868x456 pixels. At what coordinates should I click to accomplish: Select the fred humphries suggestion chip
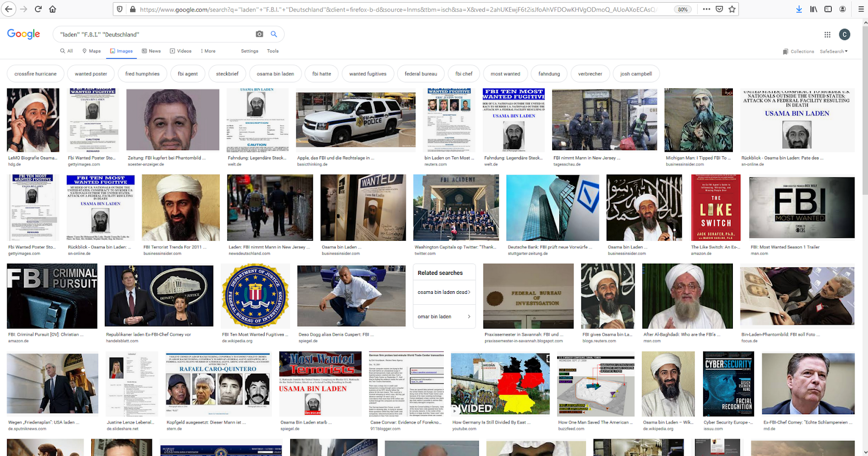coord(142,74)
